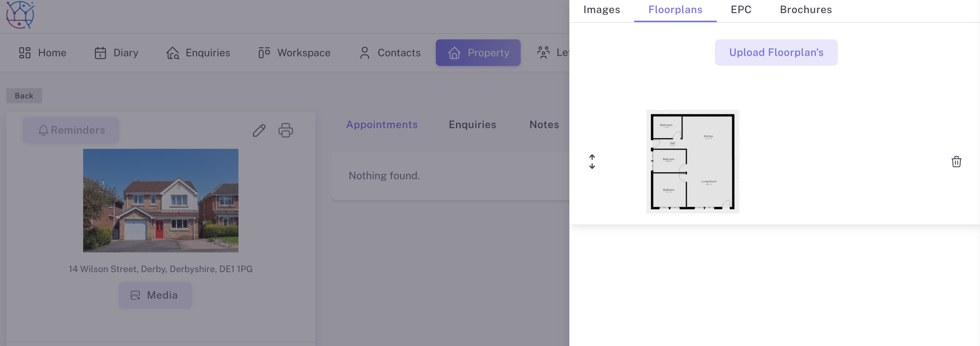Select the Notes tab
This screenshot has height=346, width=980.
point(544,124)
